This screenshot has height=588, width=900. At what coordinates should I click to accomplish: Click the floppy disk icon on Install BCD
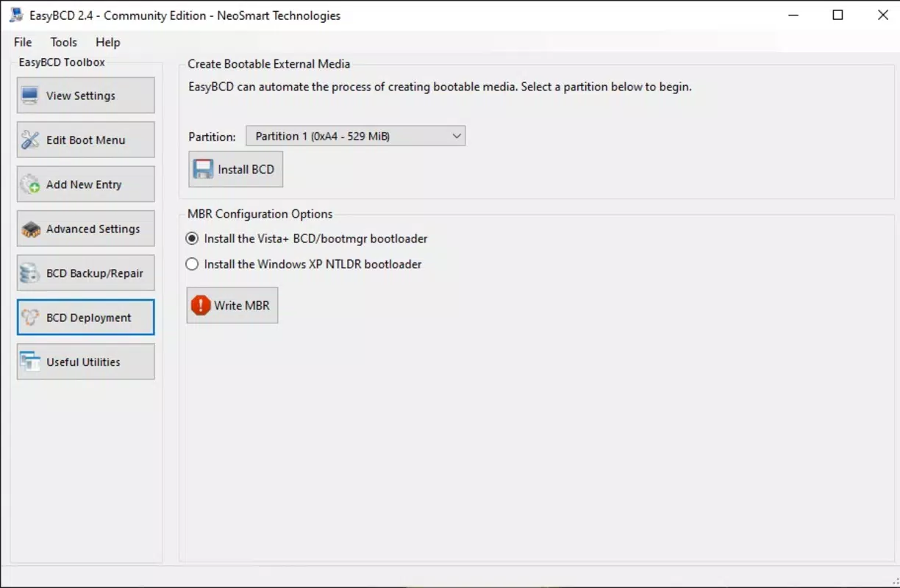[x=203, y=169]
